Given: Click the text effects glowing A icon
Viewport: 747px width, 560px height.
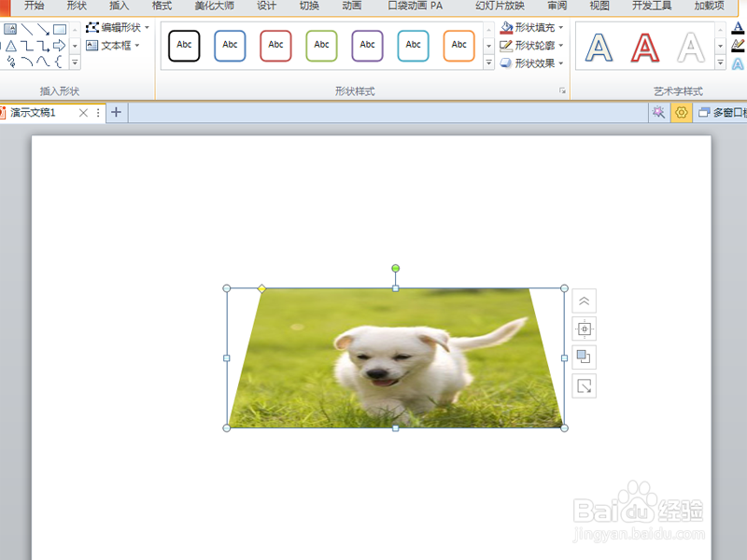Looking at the screenshot, I should pyautogui.click(x=738, y=63).
